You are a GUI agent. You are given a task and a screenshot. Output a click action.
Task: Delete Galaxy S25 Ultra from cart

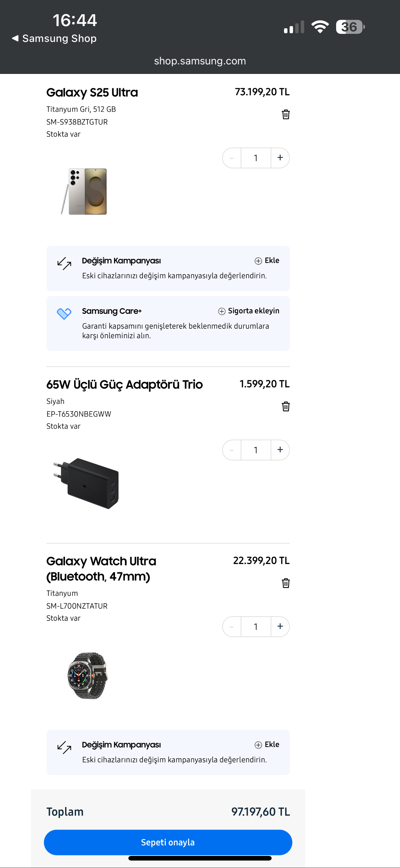coord(286,115)
